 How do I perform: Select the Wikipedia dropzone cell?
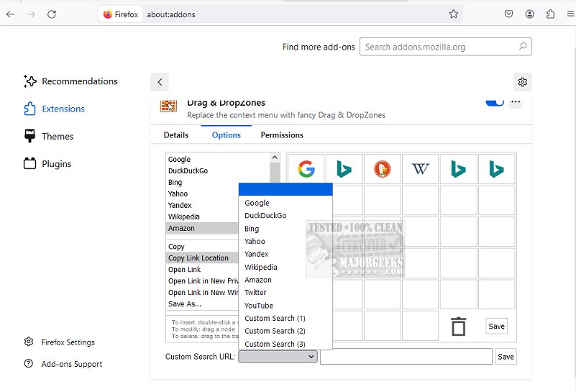420,169
